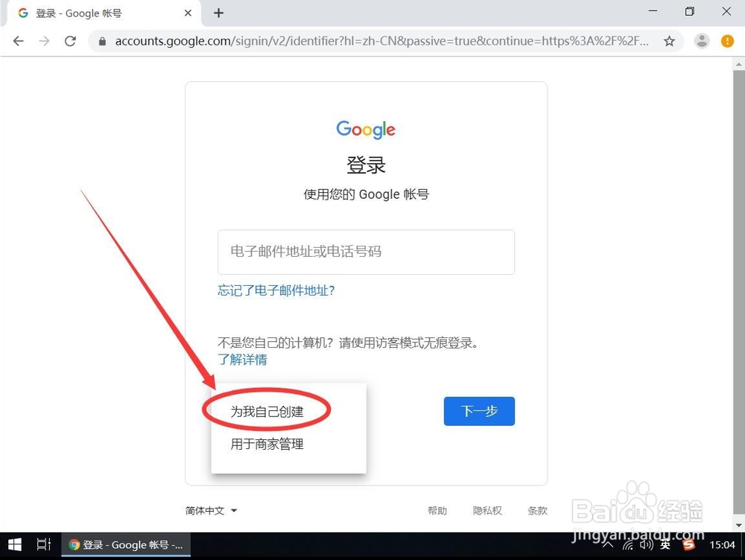Open the 帮助 footer link
745x560 pixels.
(x=437, y=511)
